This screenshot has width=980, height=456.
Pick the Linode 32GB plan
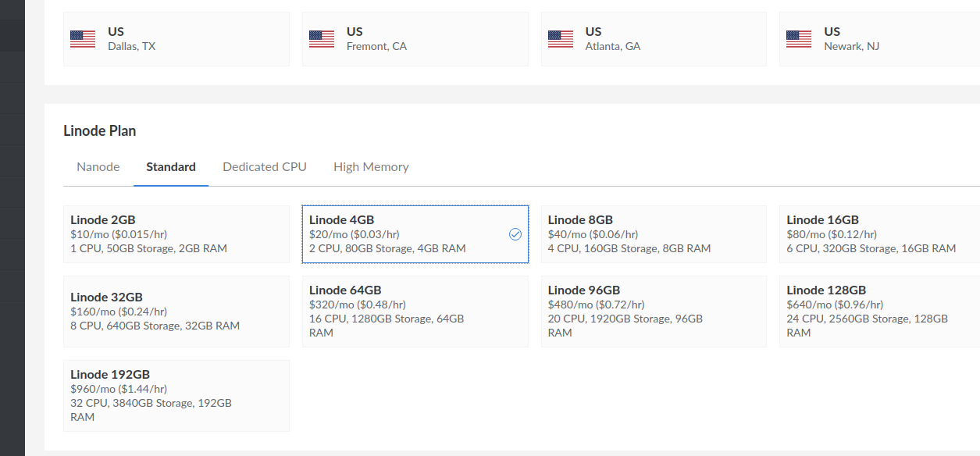pyautogui.click(x=176, y=312)
